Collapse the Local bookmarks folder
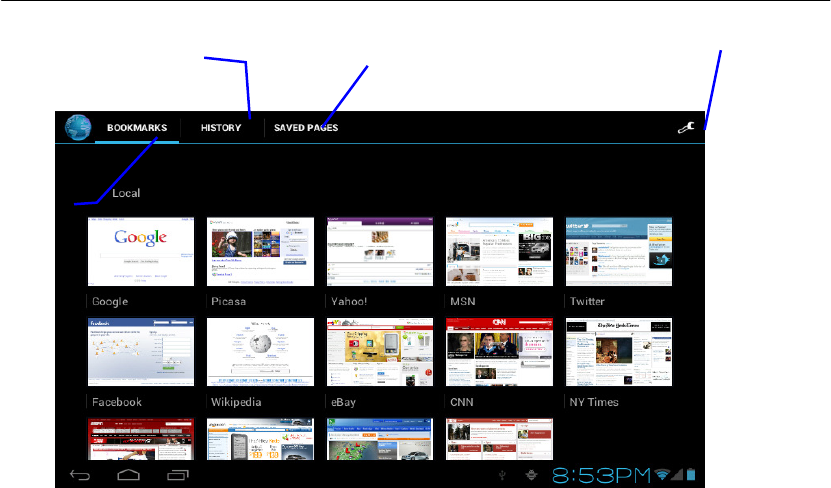Screen dimensions: 831x488 126,193
